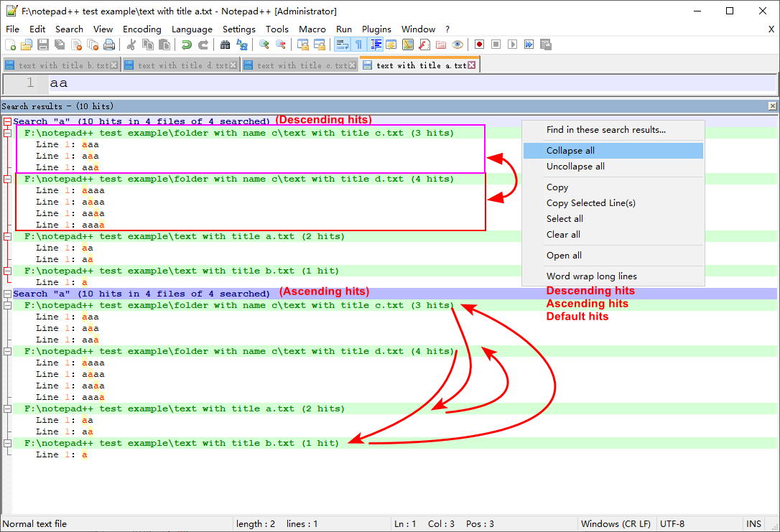Open the Plugins menu

point(376,29)
